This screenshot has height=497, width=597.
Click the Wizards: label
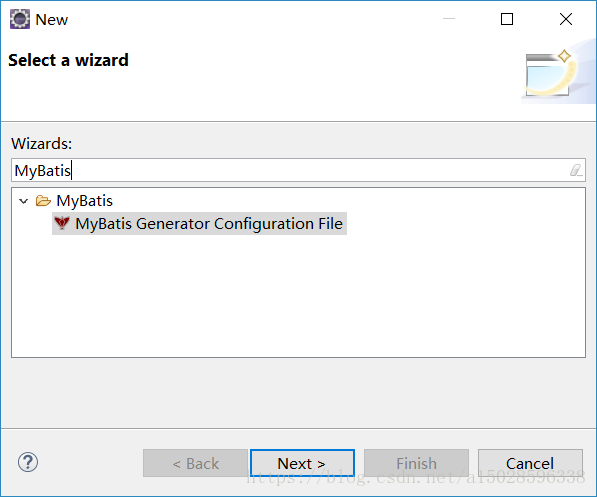pos(42,144)
